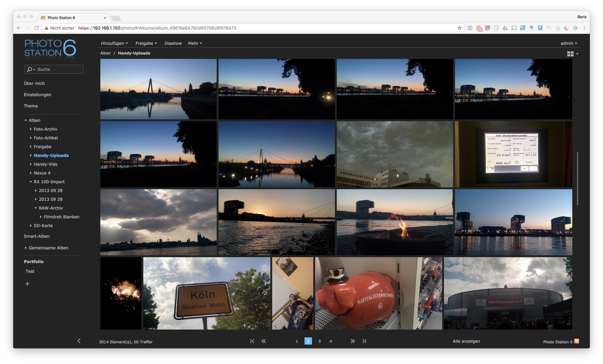Image resolution: width=603 pixels, height=364 pixels.
Task: Click the RSS feed icon
Action: pyautogui.click(x=577, y=341)
